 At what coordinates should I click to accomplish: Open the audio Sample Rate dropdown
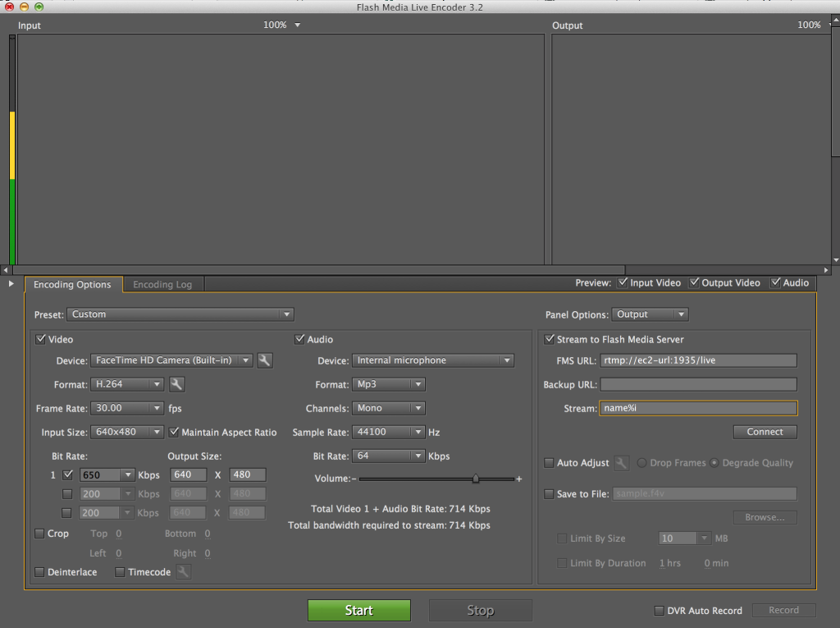pos(388,432)
